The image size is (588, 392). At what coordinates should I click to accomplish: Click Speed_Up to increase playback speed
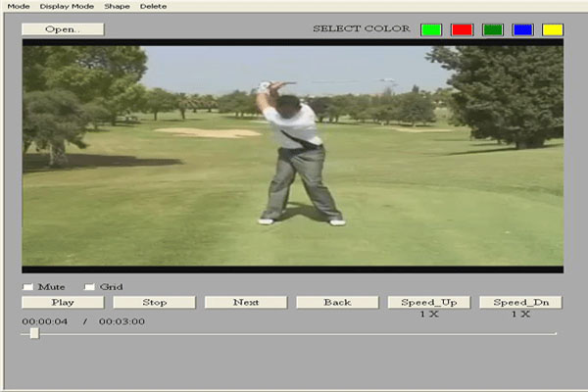[x=429, y=303]
